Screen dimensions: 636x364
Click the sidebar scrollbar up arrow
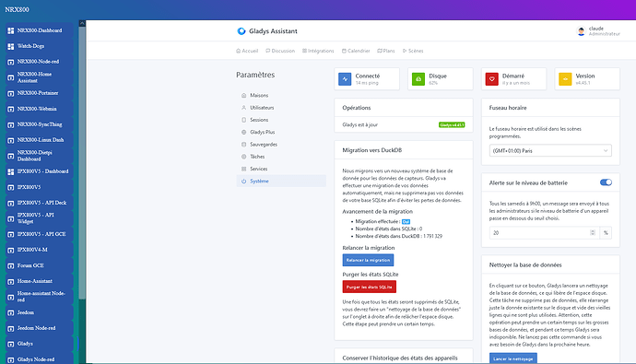point(82,23)
